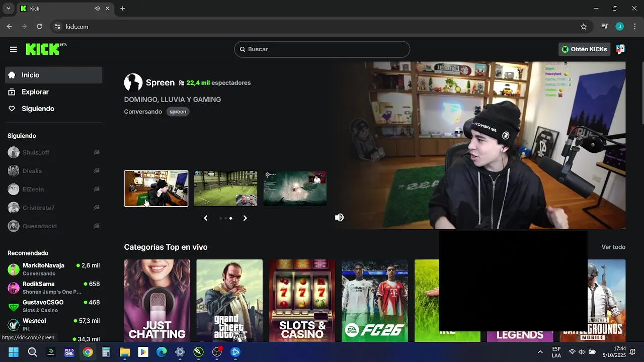Open the hamburger sidebar menu
The image size is (644, 362).
click(x=14, y=49)
